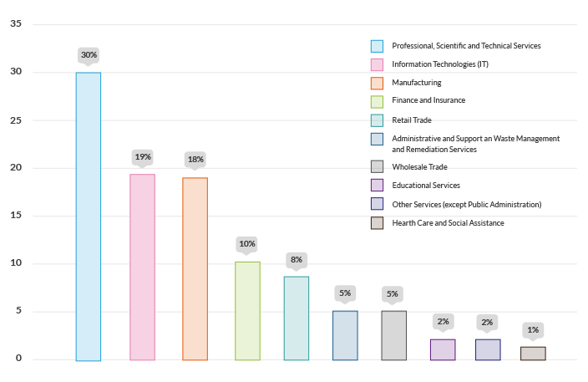The width and height of the screenshot is (588, 382).
Task: Click the 10% data label bubble
Action: pyautogui.click(x=247, y=244)
